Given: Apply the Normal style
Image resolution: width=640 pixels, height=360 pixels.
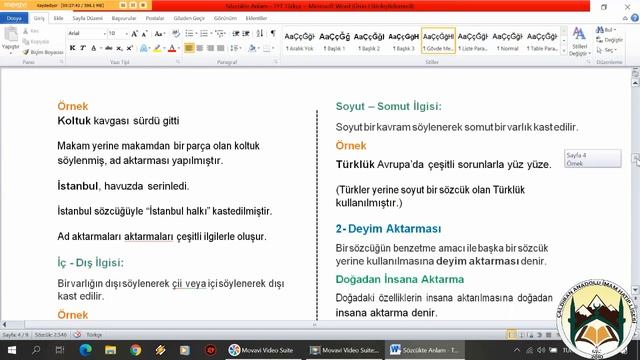Looking at the screenshot, I should pos(507,41).
